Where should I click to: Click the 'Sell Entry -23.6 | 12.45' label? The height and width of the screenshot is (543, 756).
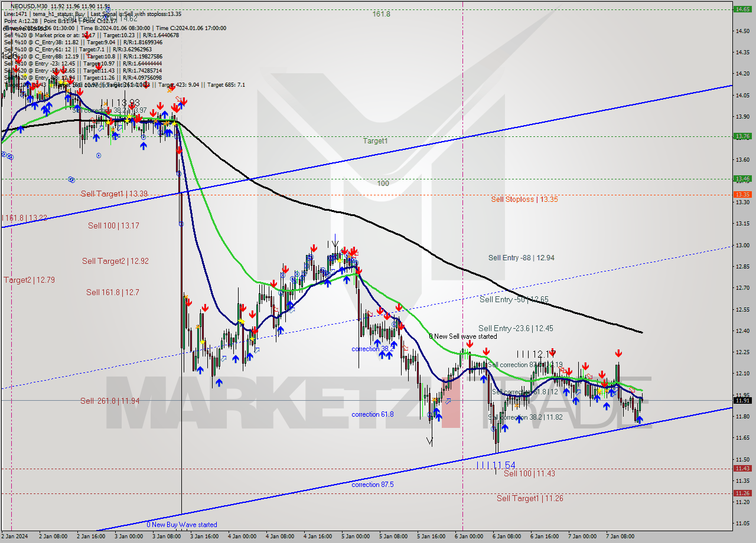coord(516,328)
